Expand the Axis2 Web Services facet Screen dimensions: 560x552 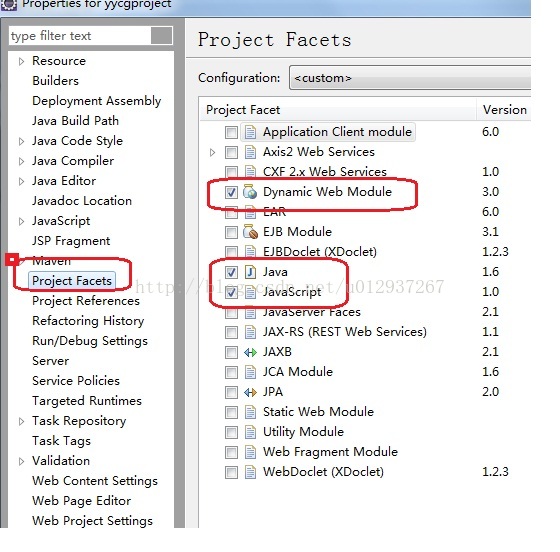[x=212, y=152]
